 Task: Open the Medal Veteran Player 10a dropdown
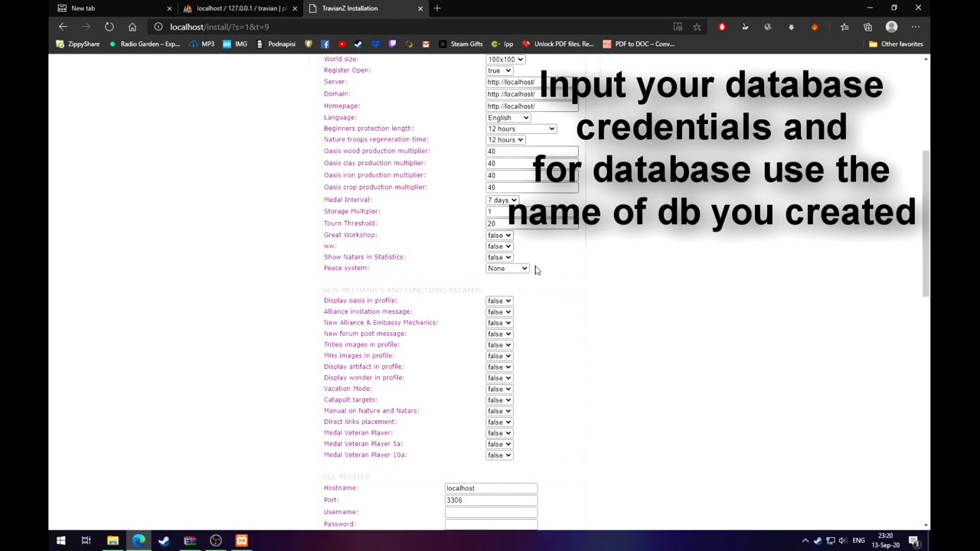click(x=499, y=455)
